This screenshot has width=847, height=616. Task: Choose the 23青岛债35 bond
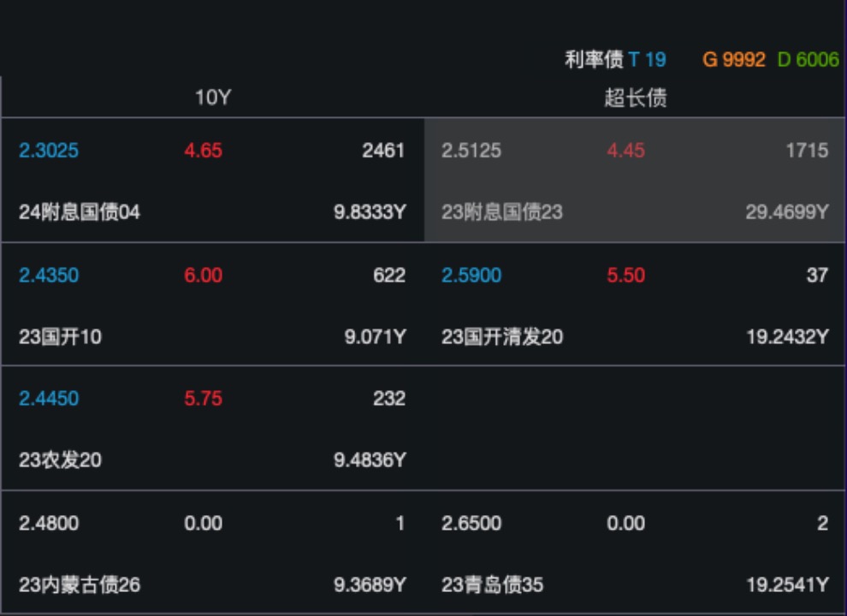[x=493, y=585]
